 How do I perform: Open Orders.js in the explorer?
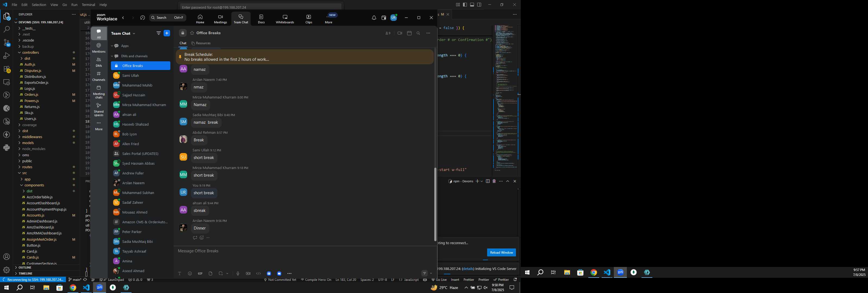(31, 95)
